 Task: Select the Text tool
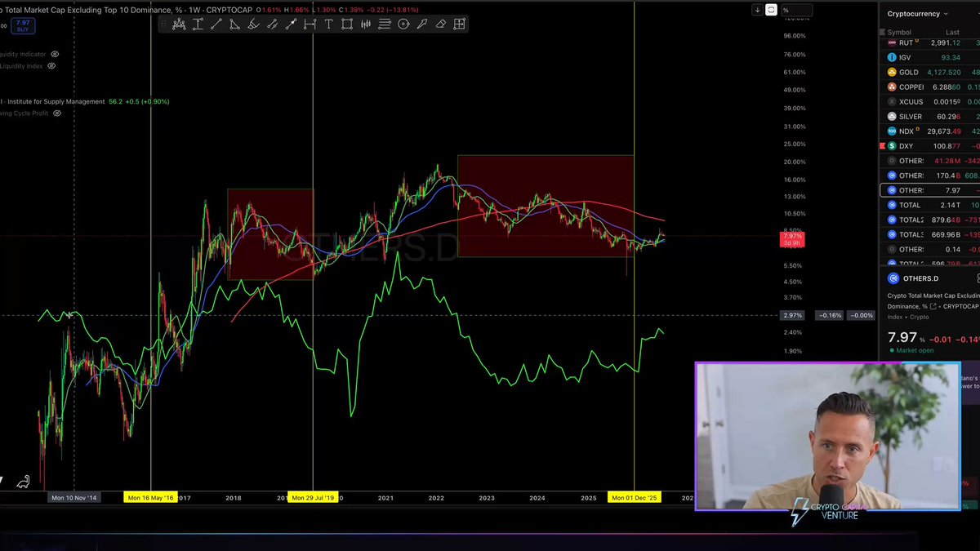328,24
